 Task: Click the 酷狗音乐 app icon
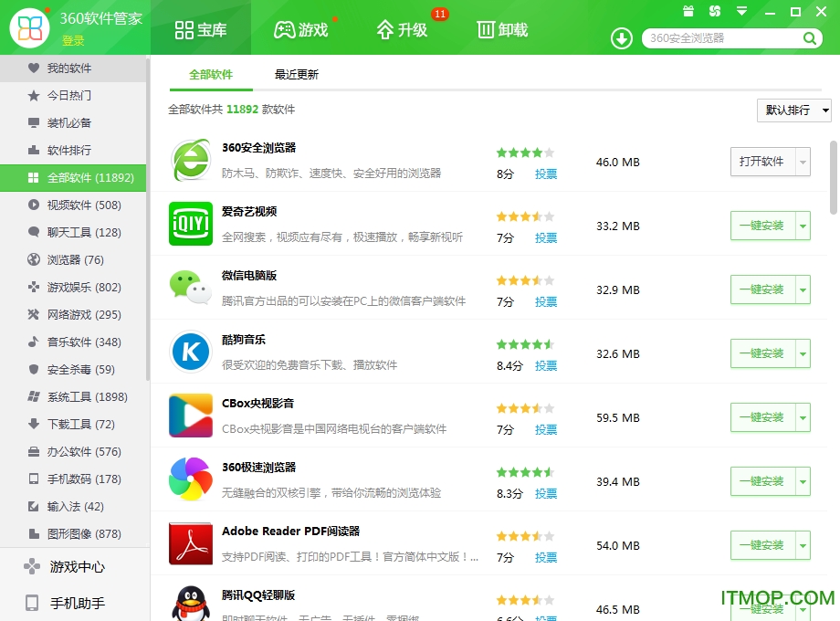[191, 352]
